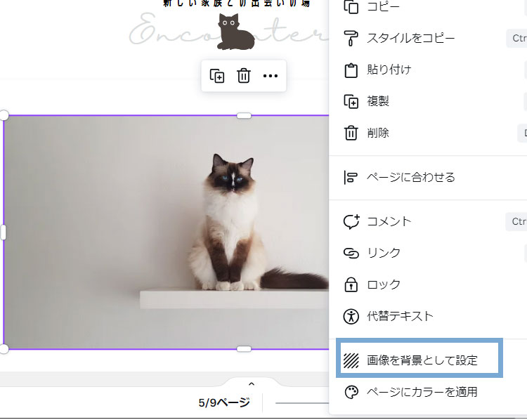Click the hatched icon beside 画像を背景として設定
Screen dimensions: 527x420
tap(351, 360)
